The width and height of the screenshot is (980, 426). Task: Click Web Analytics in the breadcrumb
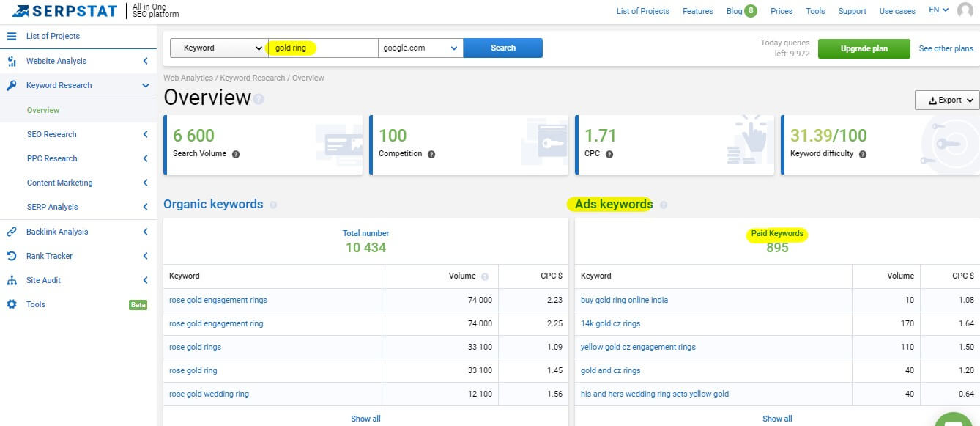pos(188,78)
